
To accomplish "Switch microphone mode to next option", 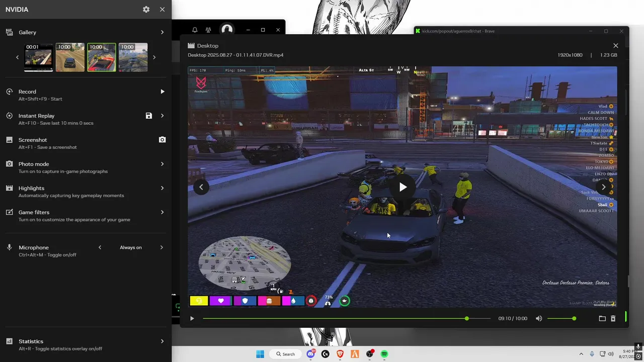I will (162, 247).
